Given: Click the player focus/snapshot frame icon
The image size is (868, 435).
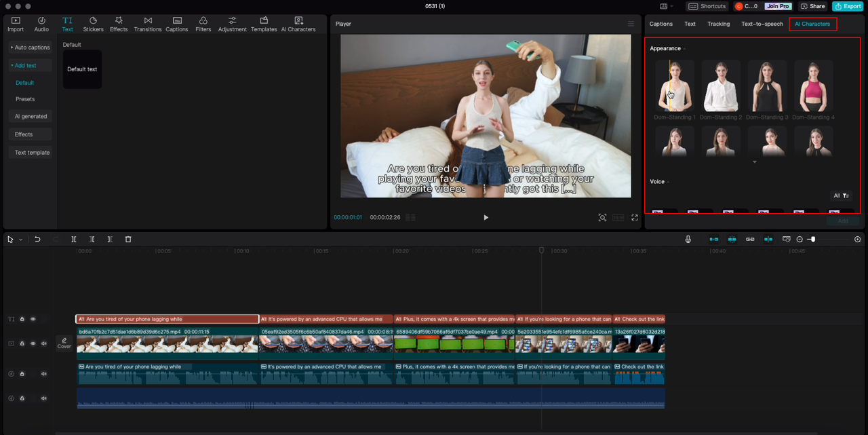Looking at the screenshot, I should (x=602, y=218).
